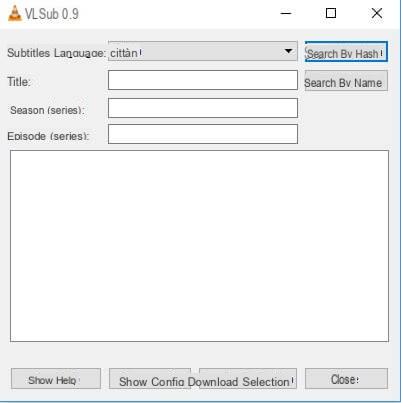
Task: Click the Season (series) label
Action: point(47,110)
